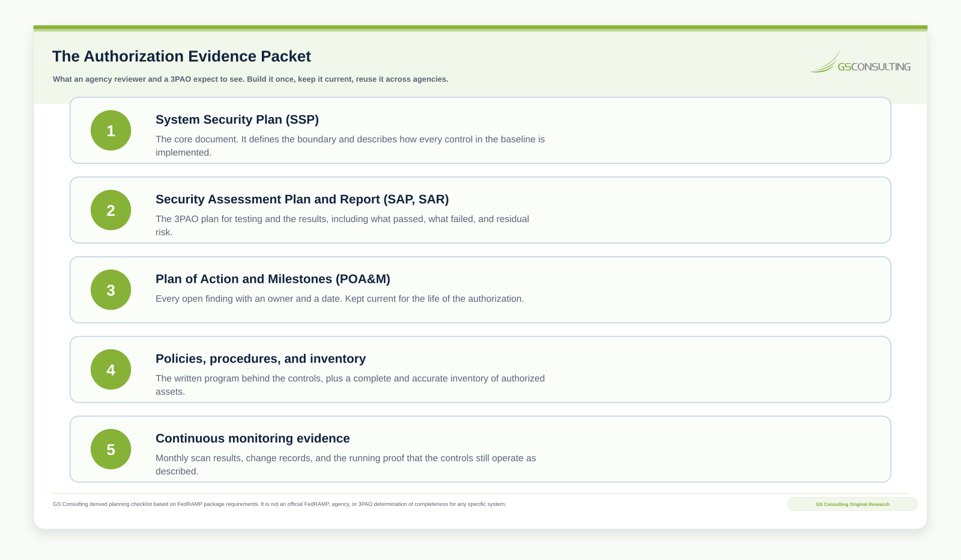Click the Plan of Action and Milestones heading
The width and height of the screenshot is (961, 560).
[x=273, y=279]
